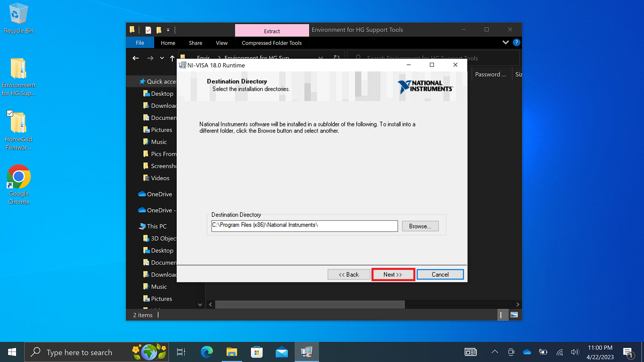The image size is (644, 362).
Task: Click the Password column header
Action: [x=491, y=74]
